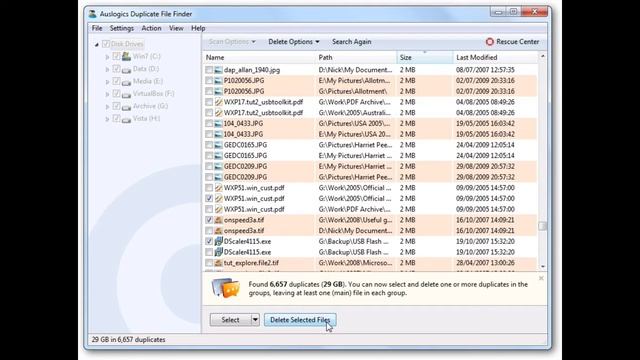Sort the list by Path column header
The image size is (640, 360).
[356, 58]
